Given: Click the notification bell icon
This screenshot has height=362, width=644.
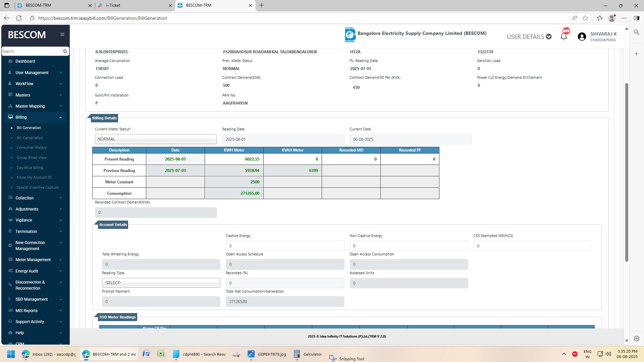Looking at the screenshot, I should pyautogui.click(x=563, y=37).
